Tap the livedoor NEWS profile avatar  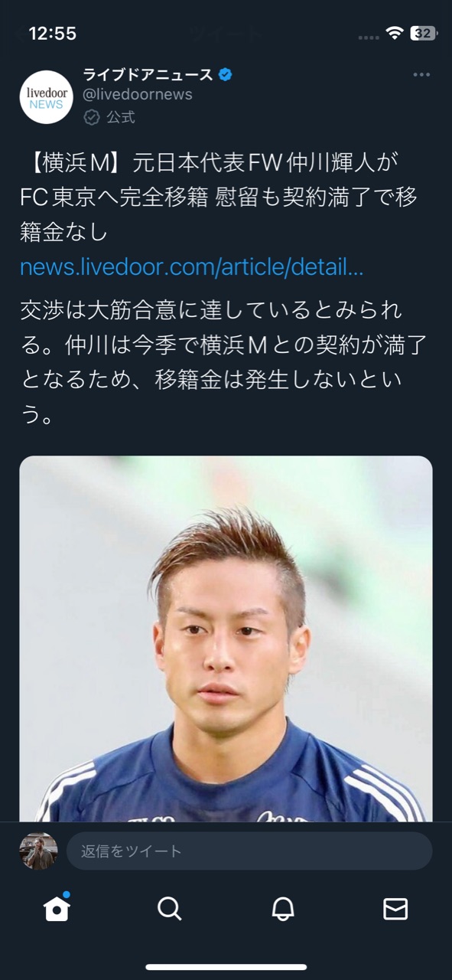click(x=46, y=97)
